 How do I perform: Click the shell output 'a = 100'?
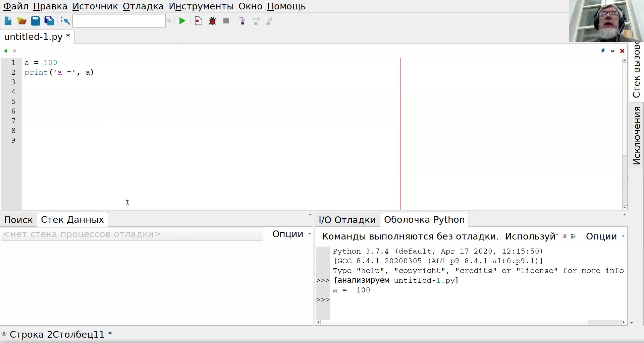352,290
